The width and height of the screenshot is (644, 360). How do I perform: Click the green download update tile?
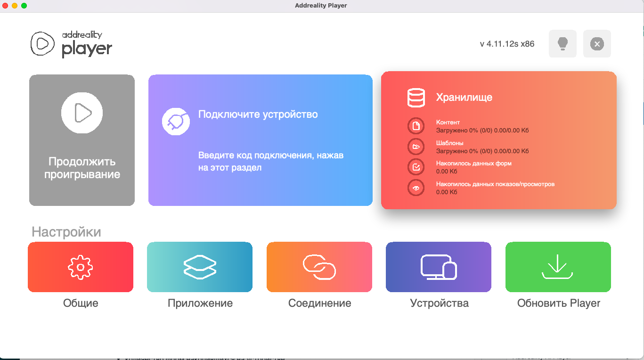point(558,267)
